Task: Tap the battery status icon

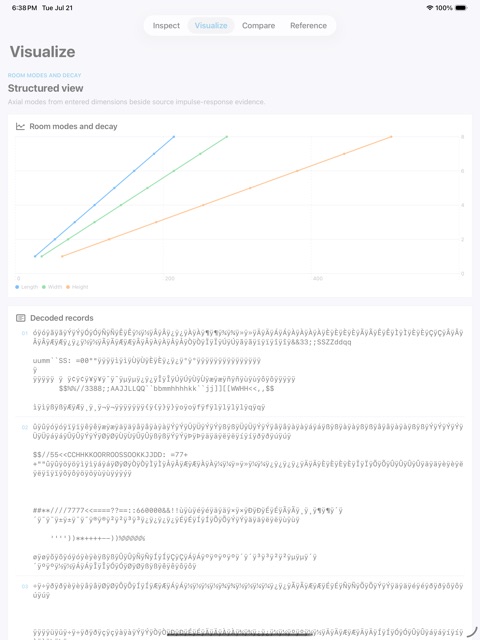Action: coord(461,8)
